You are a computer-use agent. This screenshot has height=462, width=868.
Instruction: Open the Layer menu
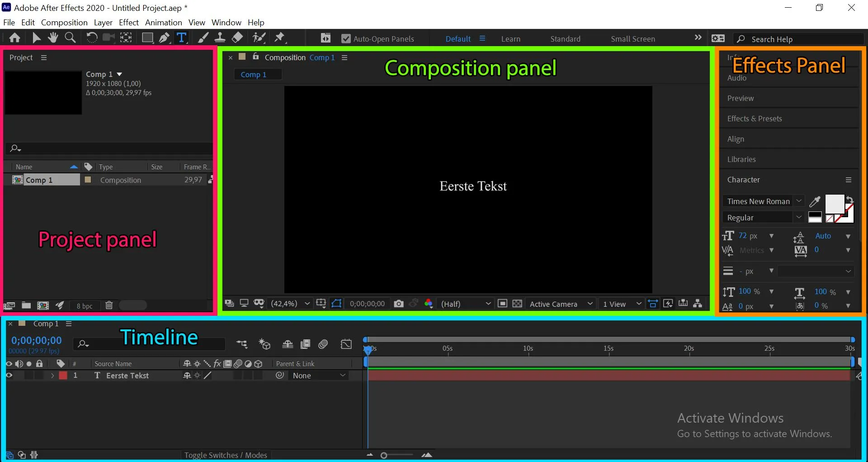[103, 22]
